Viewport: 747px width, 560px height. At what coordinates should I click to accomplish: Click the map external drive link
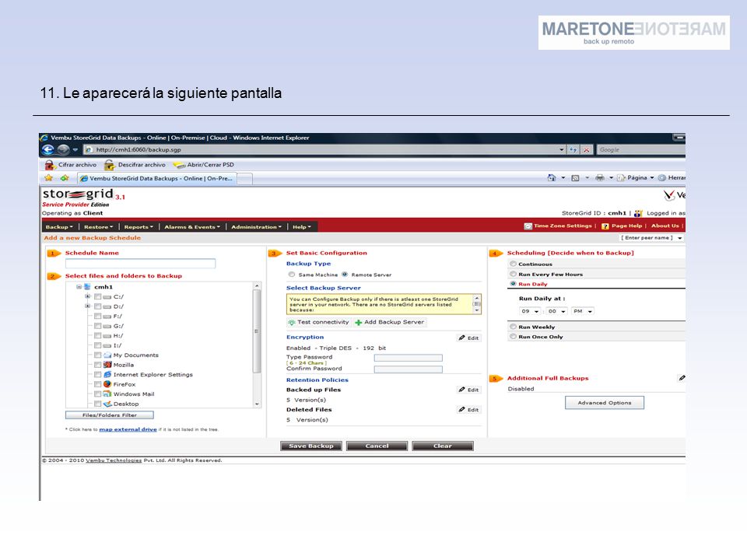click(x=128, y=429)
